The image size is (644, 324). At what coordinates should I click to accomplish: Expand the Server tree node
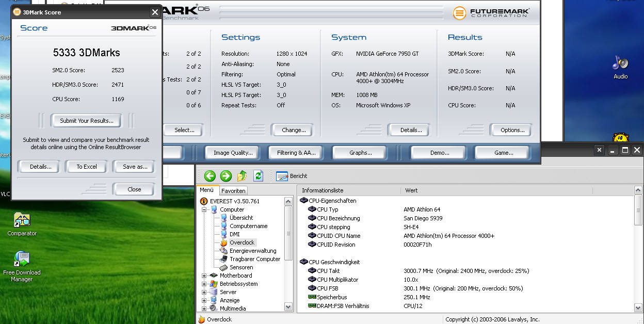pos(204,292)
